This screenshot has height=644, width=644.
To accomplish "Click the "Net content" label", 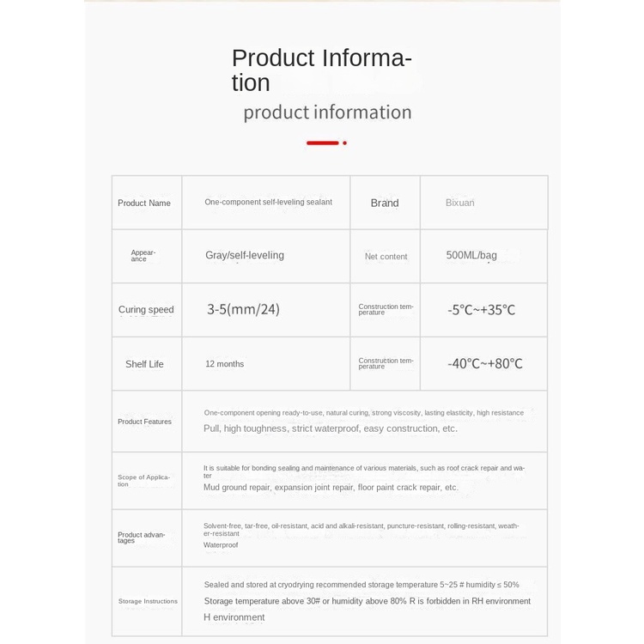I will point(386,257).
